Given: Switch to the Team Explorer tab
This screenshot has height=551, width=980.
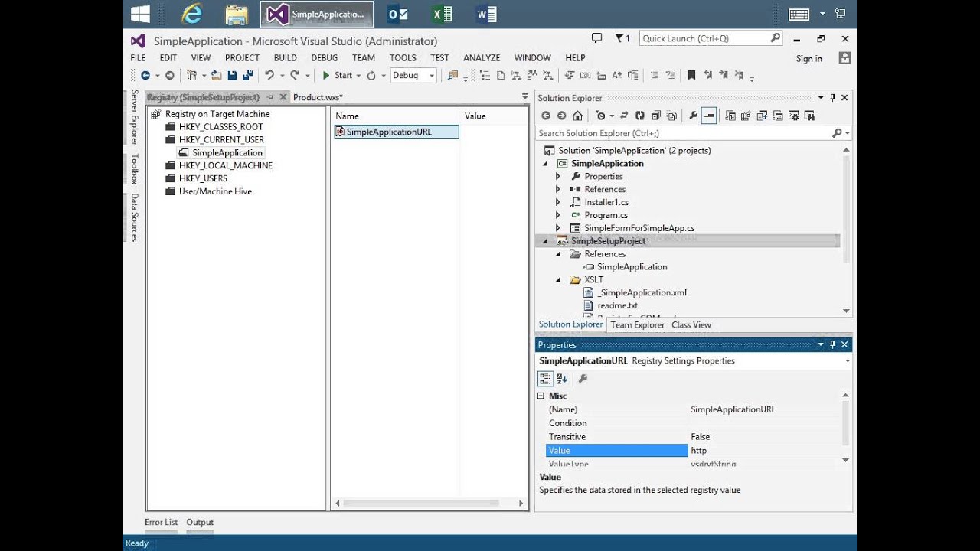Looking at the screenshot, I should [x=637, y=324].
